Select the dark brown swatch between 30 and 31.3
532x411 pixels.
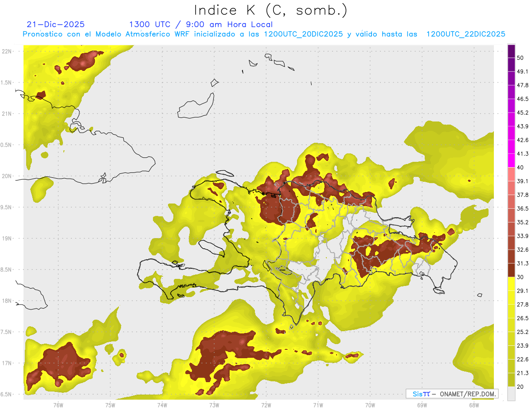tap(512, 270)
